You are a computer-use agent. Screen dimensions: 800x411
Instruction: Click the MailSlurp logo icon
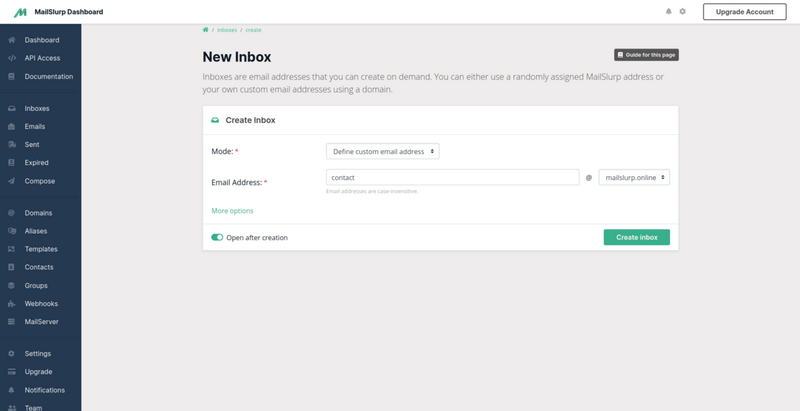pos(20,12)
